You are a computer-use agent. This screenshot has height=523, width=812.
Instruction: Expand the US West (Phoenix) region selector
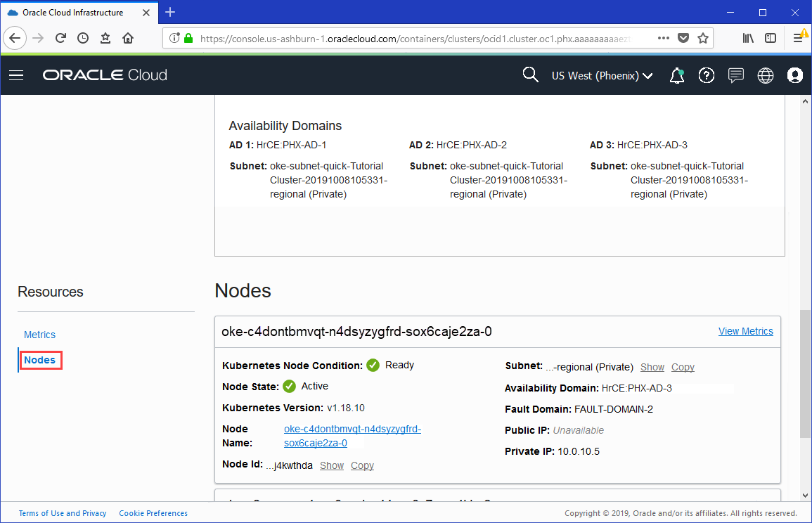pos(602,76)
